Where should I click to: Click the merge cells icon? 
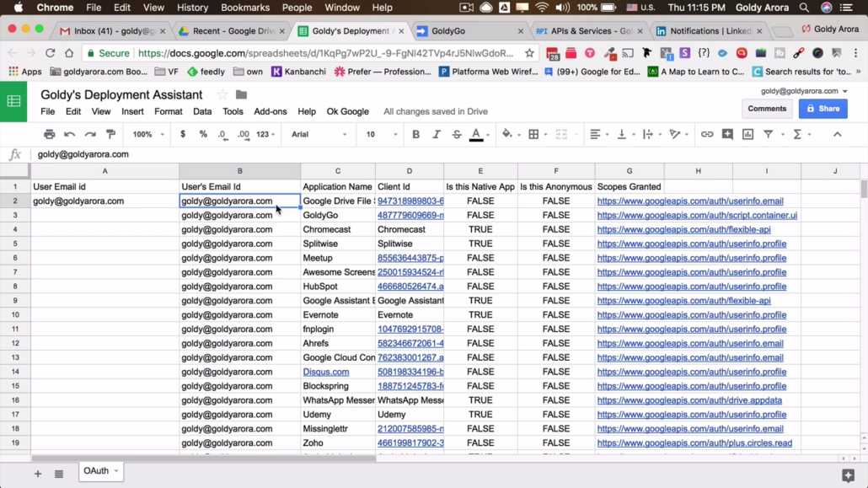pyautogui.click(x=561, y=134)
